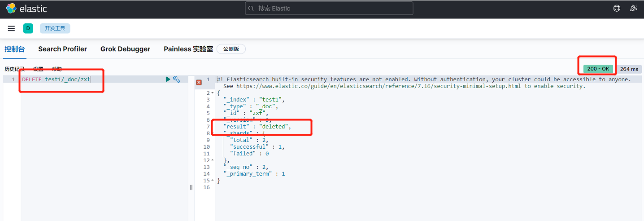Click the "_seq_no" : 2 line
644x221 pixels.
point(246,167)
